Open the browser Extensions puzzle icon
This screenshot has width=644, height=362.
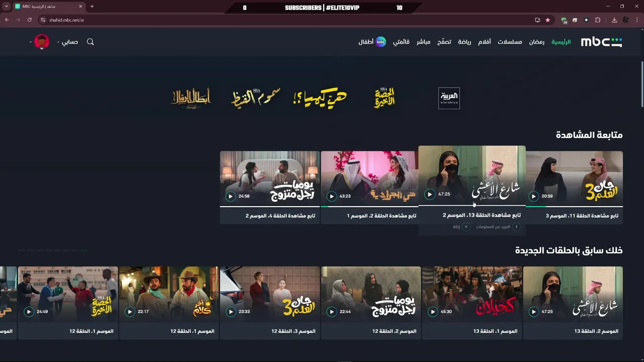point(598,20)
